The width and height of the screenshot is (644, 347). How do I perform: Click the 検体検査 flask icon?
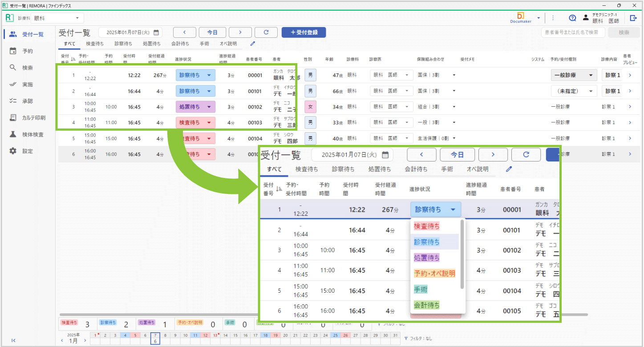13,134
